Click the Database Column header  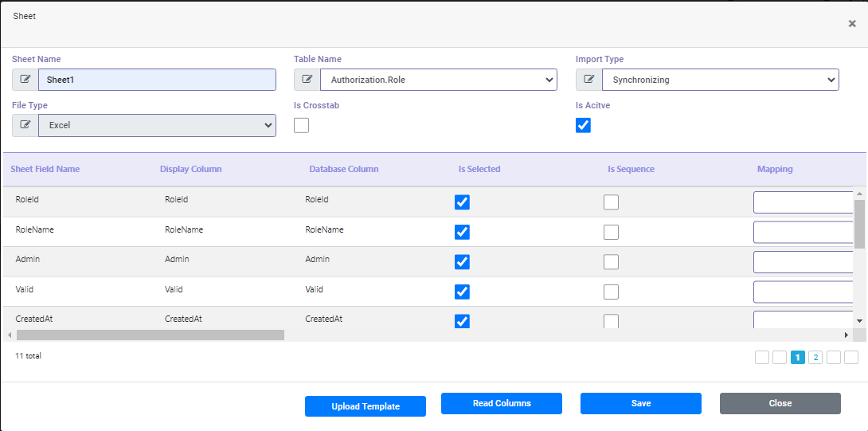(344, 169)
